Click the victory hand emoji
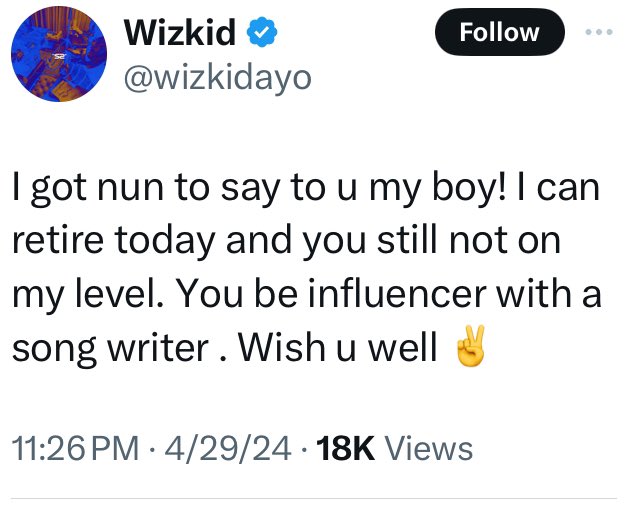This screenshot has width=626, height=513. [468, 348]
